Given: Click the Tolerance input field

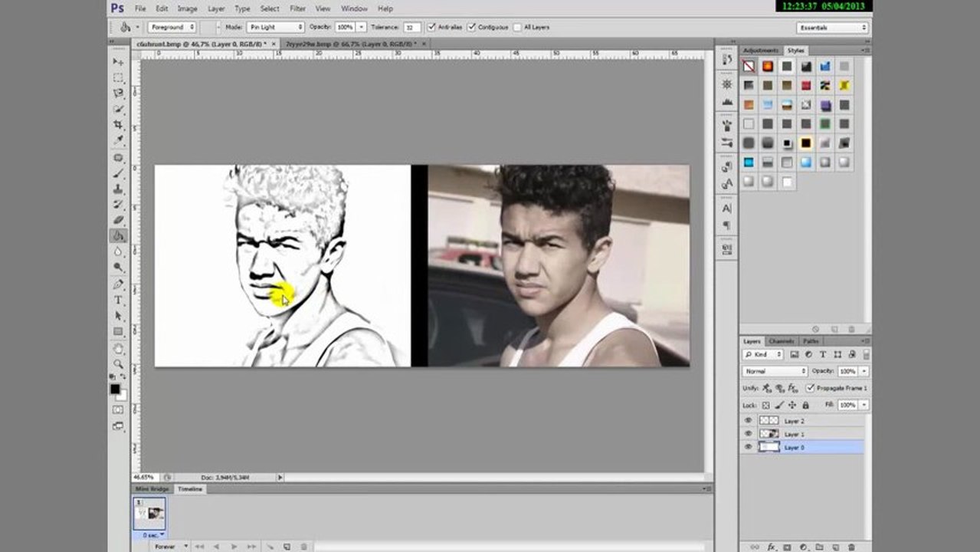Looking at the screenshot, I should coord(412,27).
